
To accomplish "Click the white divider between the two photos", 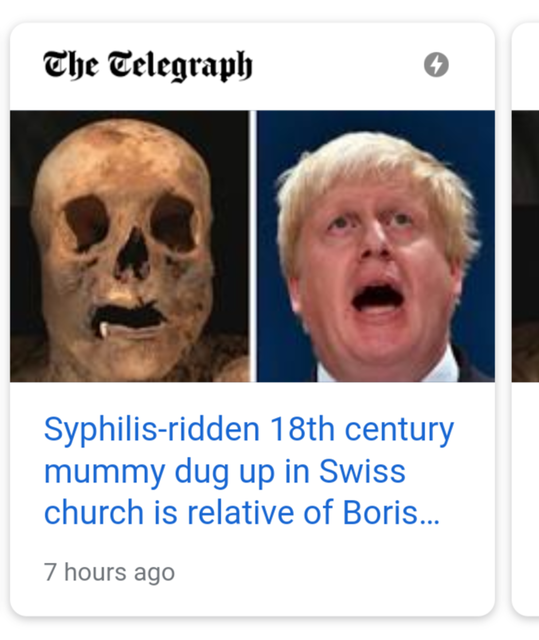I will tap(253, 246).
